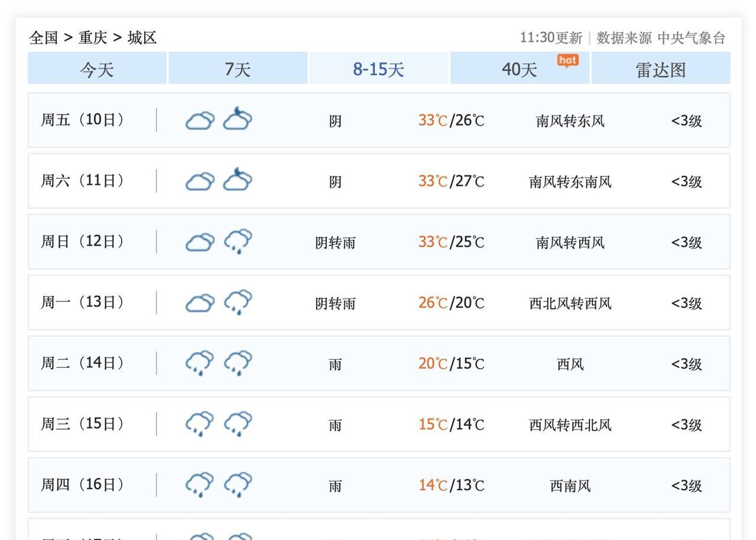Open the 7天 forecast tab

[x=237, y=69]
